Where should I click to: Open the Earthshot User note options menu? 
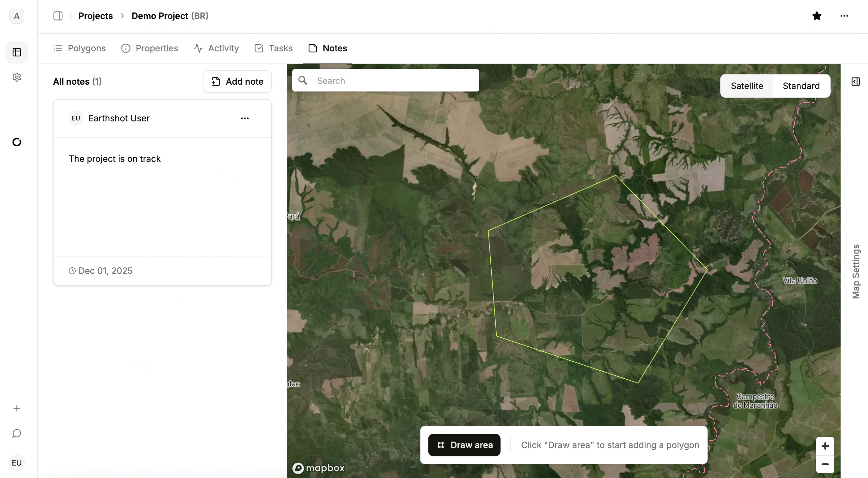click(245, 118)
